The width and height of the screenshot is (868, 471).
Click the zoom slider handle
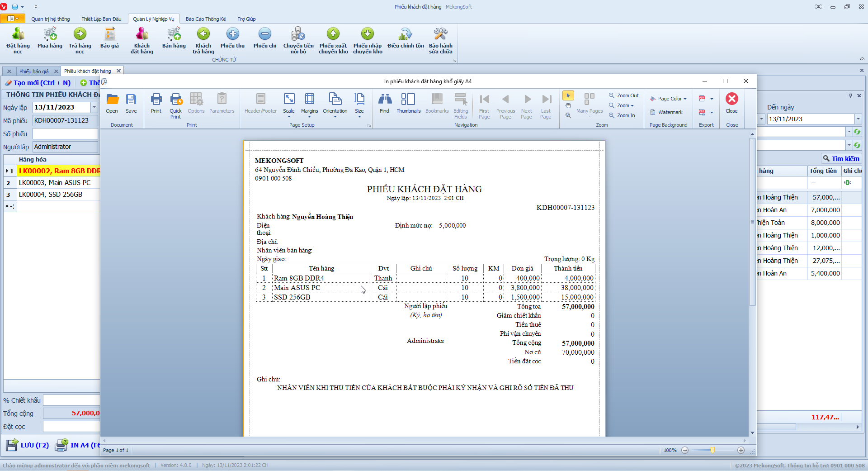712,450
